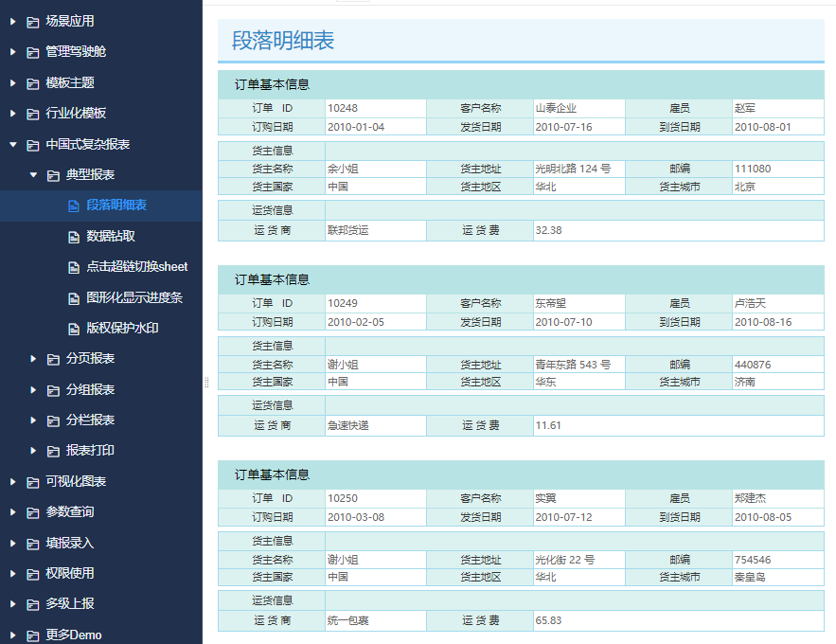The height and width of the screenshot is (644, 836).
Task: Click the folder icon beside 多级上报
Action: point(33,604)
